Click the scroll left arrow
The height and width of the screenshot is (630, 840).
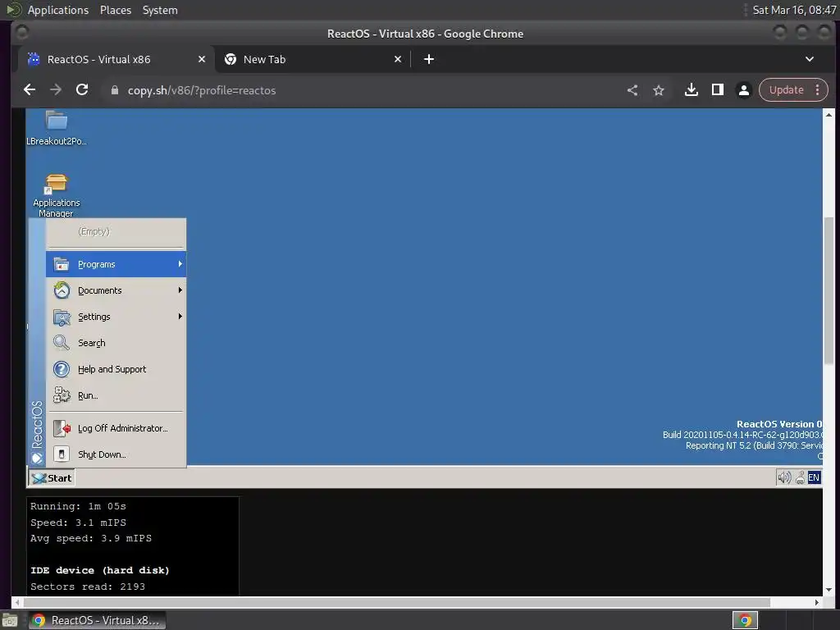click(18, 602)
